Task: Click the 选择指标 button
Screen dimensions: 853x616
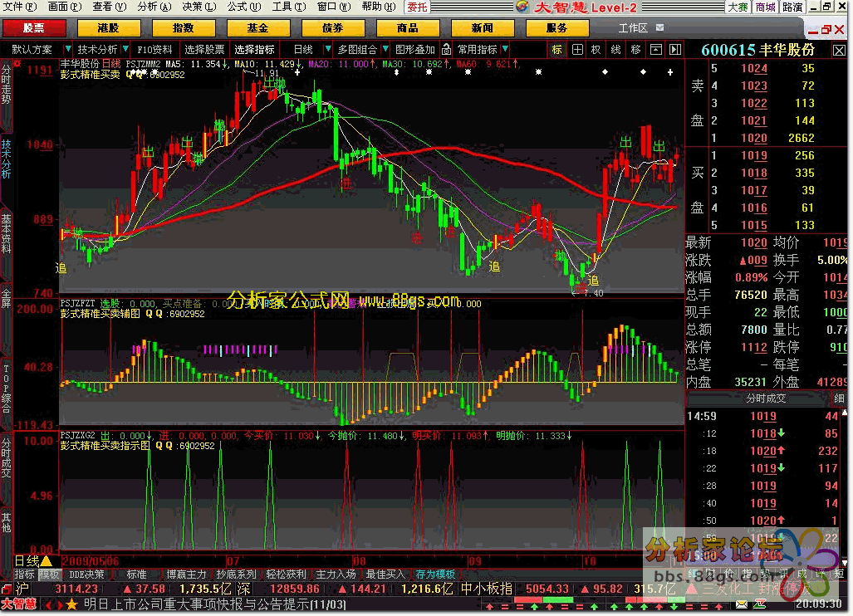Action: pyautogui.click(x=255, y=50)
